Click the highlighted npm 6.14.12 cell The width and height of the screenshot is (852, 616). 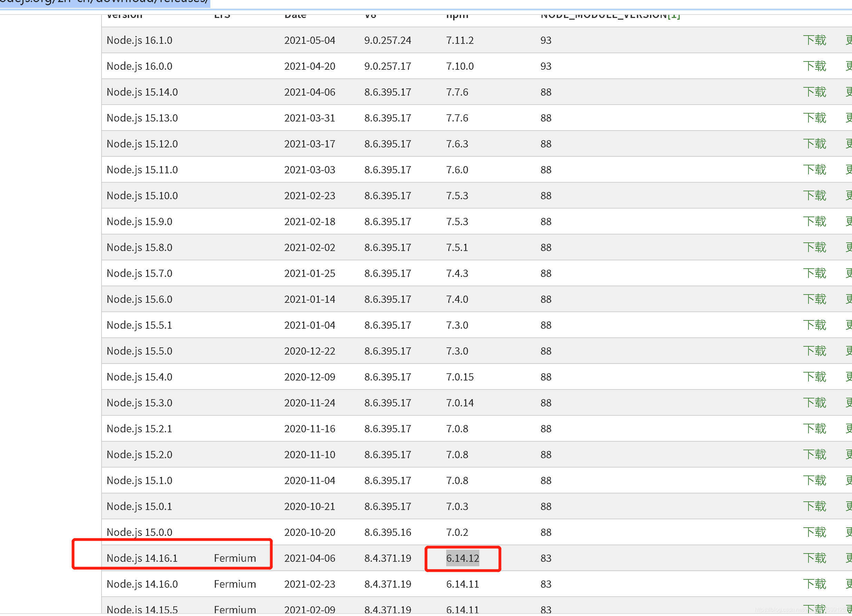[x=462, y=559]
